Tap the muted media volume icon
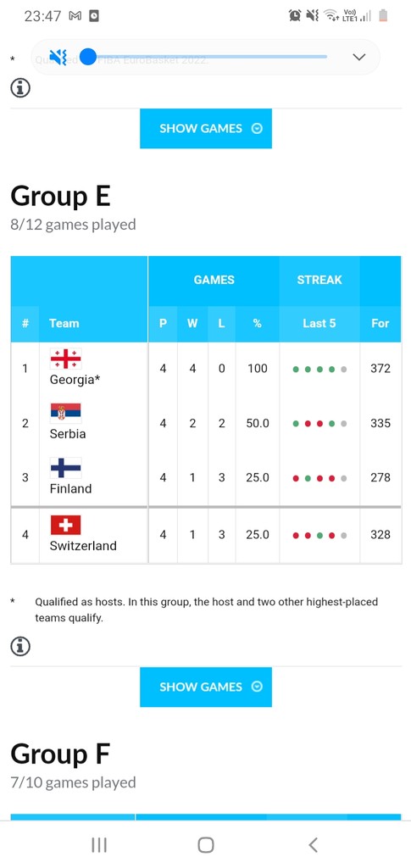Viewport: 411px width, 868px height. 58,57
